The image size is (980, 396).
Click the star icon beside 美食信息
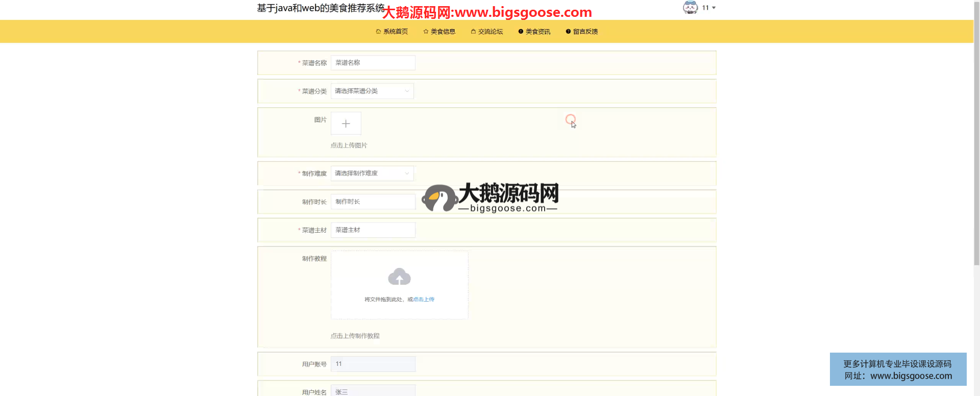[426, 32]
